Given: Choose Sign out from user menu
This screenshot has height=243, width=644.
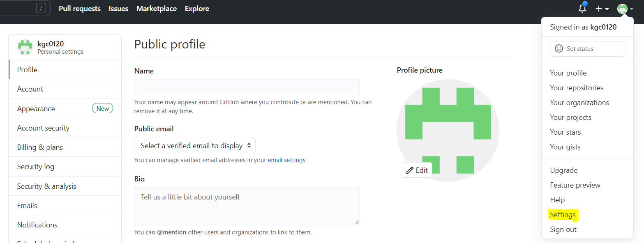Looking at the screenshot, I should coord(587,229).
